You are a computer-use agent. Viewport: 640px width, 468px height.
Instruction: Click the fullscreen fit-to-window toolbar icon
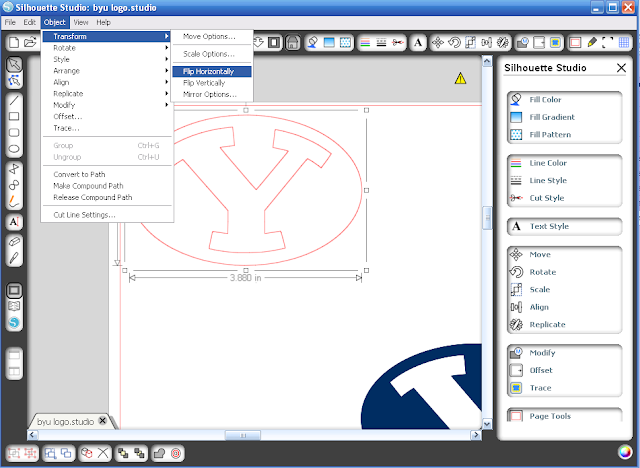pos(608,42)
